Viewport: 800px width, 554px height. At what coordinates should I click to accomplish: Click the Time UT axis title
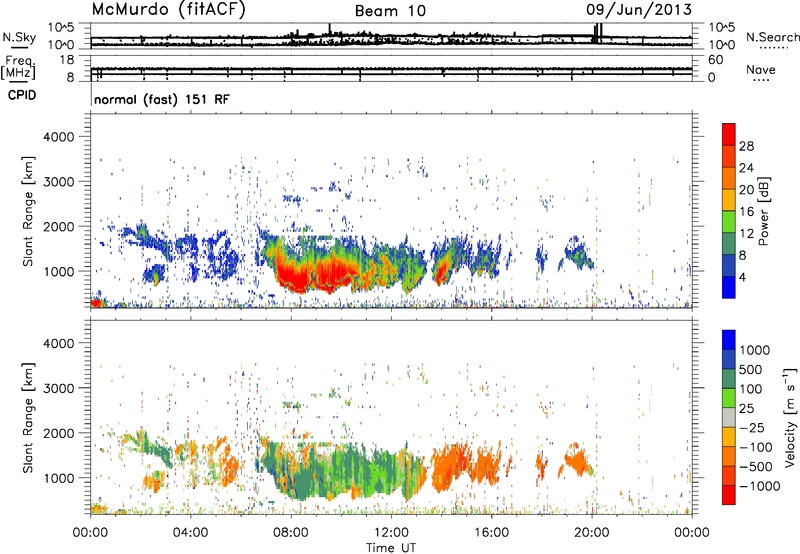tap(391, 548)
